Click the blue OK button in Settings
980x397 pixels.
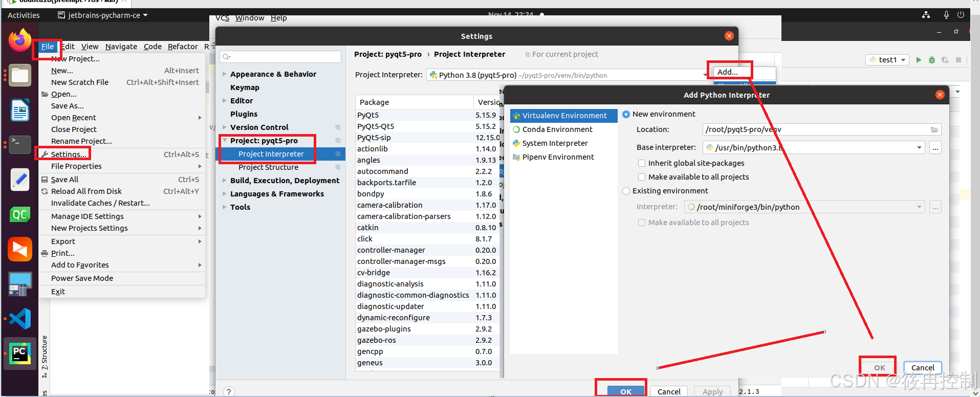(625, 391)
